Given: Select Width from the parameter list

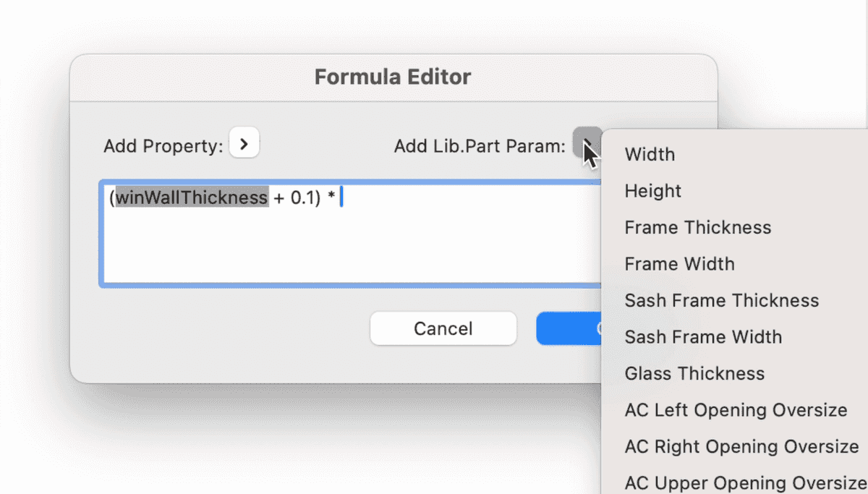Looking at the screenshot, I should tap(649, 154).
